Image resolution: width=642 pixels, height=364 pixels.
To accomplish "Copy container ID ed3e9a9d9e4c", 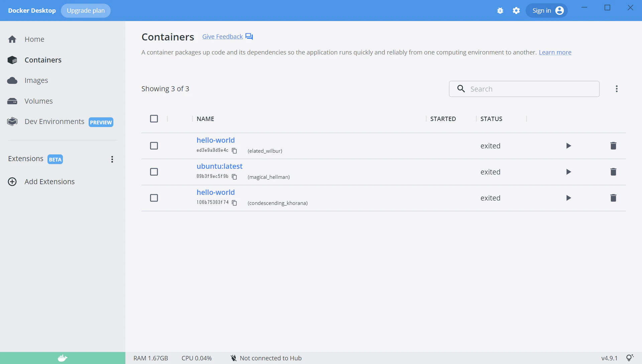I will (234, 151).
